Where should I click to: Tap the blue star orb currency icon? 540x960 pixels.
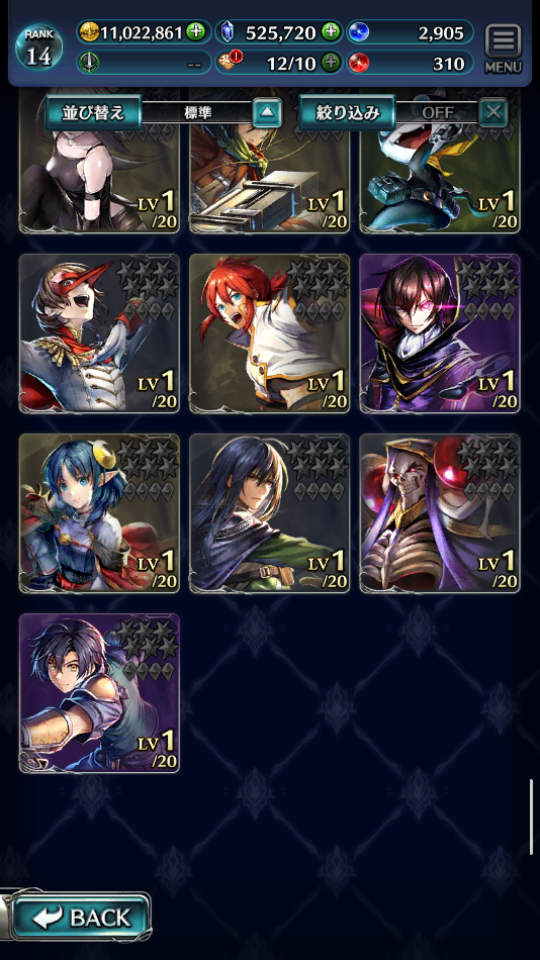coord(358,32)
